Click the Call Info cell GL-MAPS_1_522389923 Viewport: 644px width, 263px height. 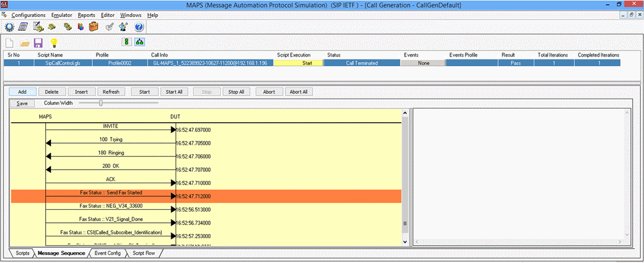coord(210,63)
